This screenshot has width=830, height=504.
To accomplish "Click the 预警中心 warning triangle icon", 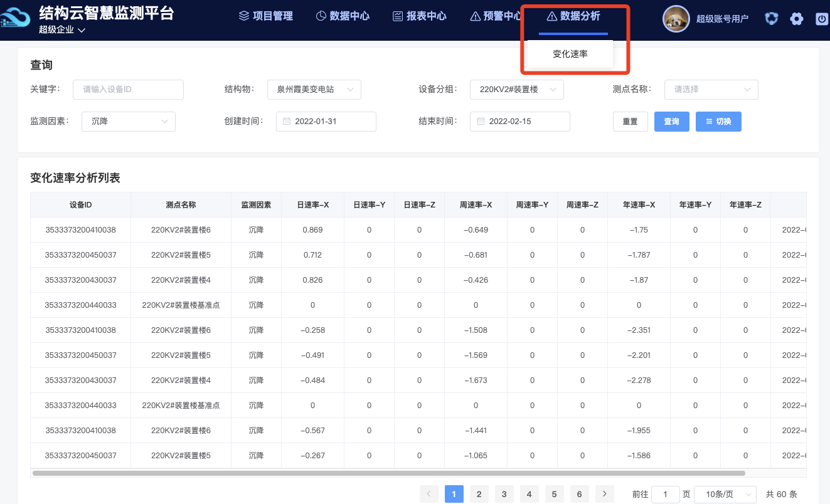I will click(475, 16).
